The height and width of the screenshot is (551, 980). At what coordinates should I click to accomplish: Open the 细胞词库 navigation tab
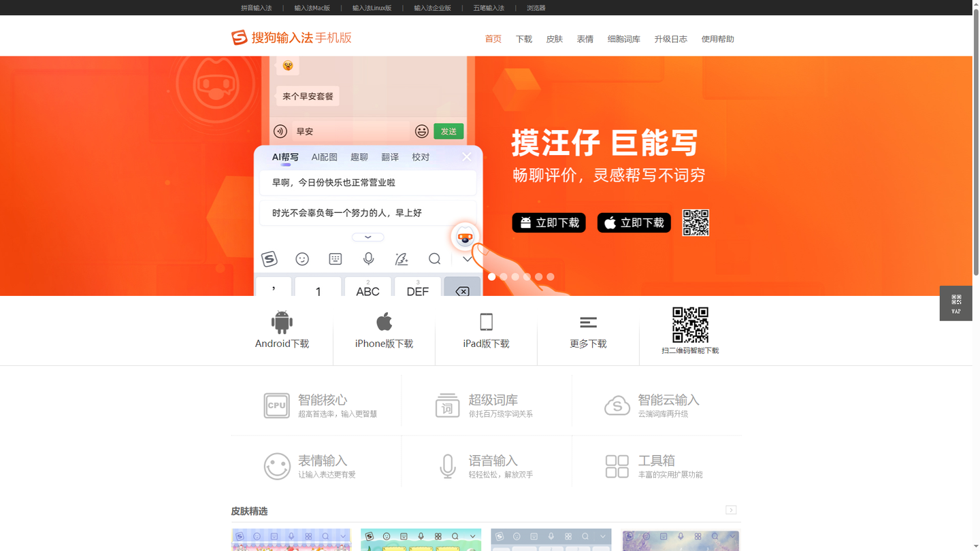pyautogui.click(x=624, y=39)
